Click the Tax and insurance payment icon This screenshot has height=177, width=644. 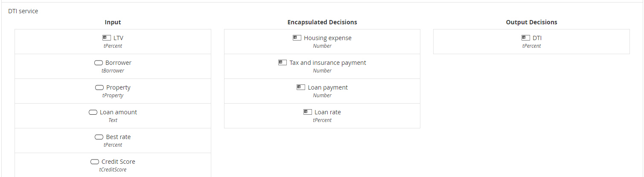click(x=283, y=63)
